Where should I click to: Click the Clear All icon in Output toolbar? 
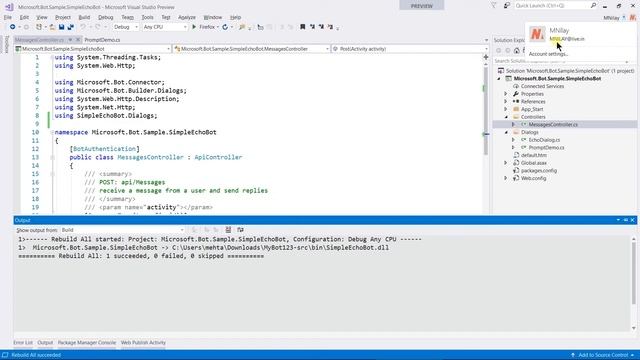click(229, 230)
